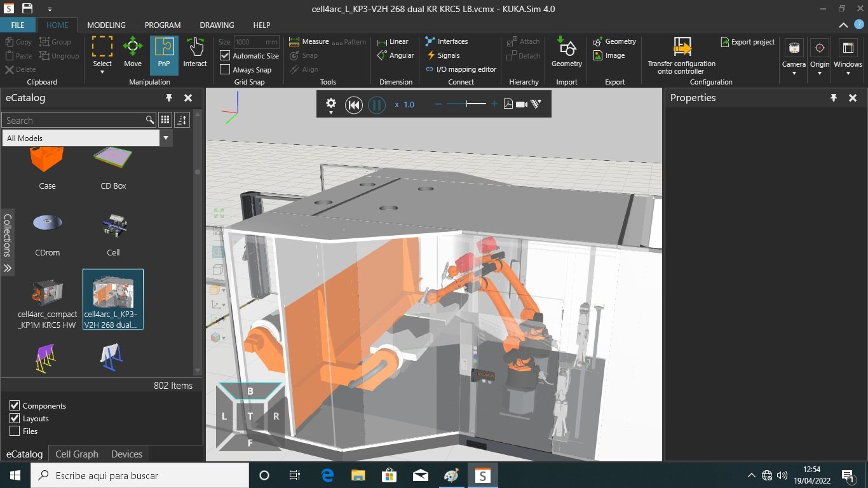Enable Always Snap checkbox
The height and width of the screenshot is (488, 868).
[225, 70]
